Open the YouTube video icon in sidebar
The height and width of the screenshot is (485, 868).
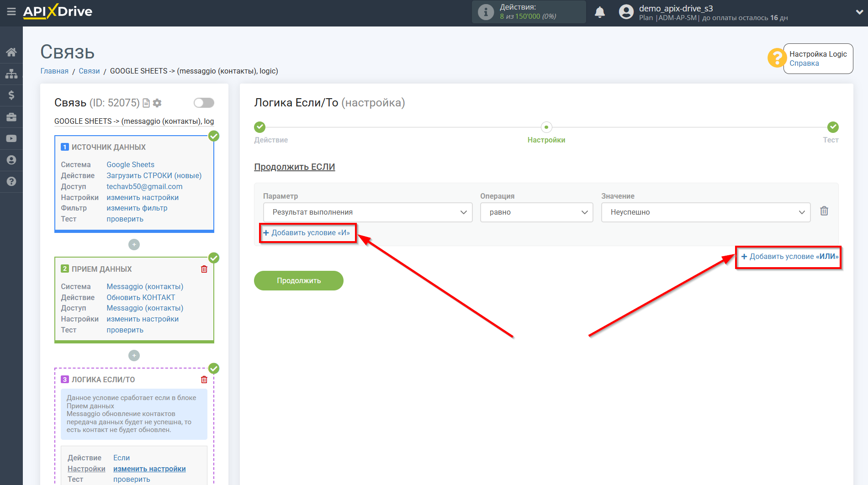point(11,138)
